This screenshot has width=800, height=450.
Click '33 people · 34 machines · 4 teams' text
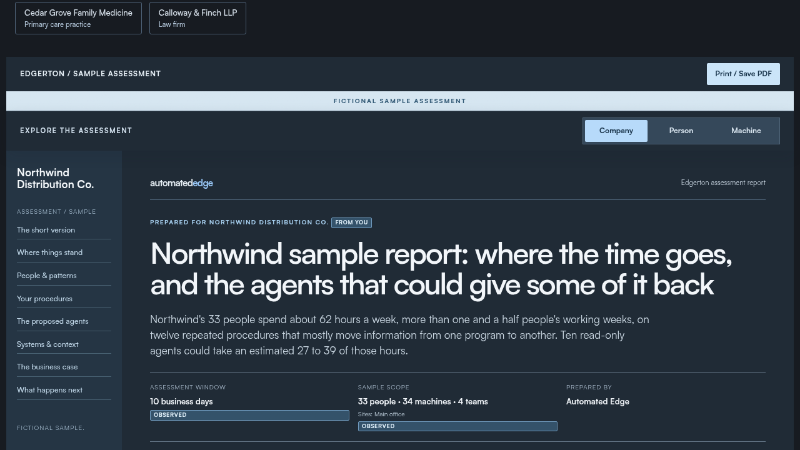coord(422,402)
